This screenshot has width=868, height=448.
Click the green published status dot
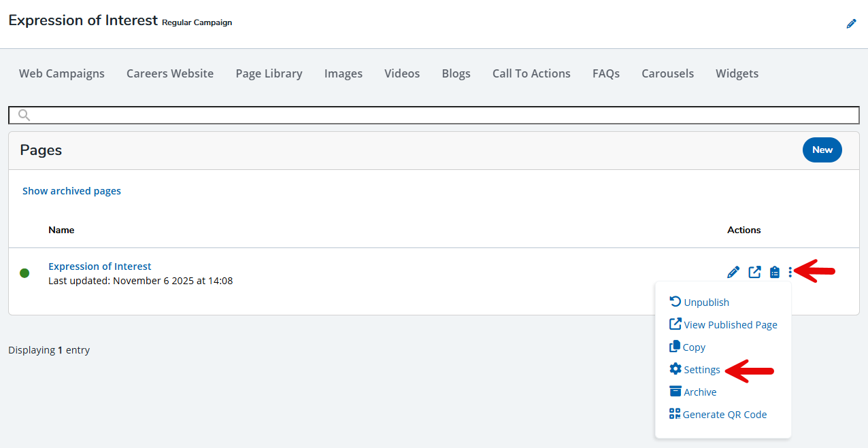(x=24, y=273)
